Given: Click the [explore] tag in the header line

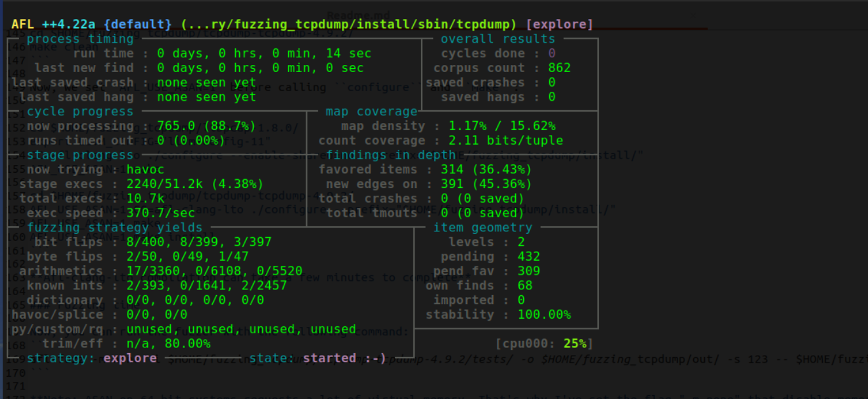Looking at the screenshot, I should click(x=559, y=25).
